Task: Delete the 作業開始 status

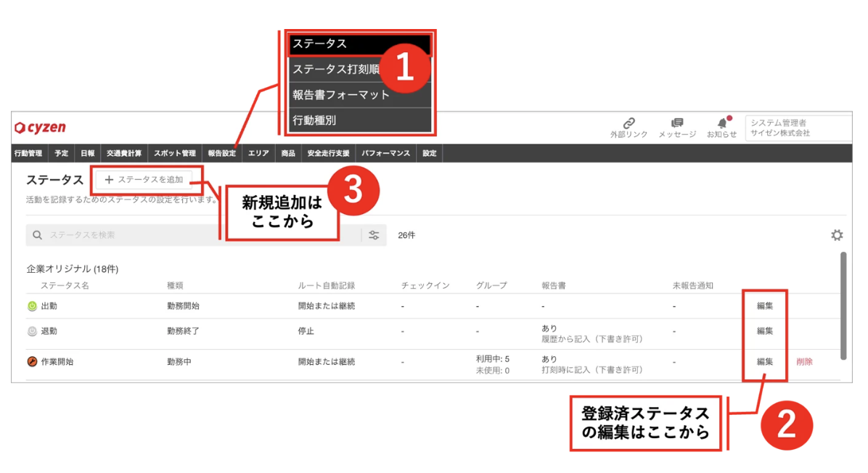Action: [x=804, y=362]
